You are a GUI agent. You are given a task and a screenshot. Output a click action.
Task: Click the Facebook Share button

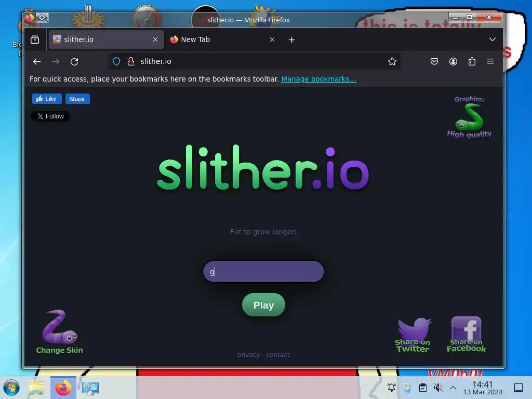[x=77, y=99]
